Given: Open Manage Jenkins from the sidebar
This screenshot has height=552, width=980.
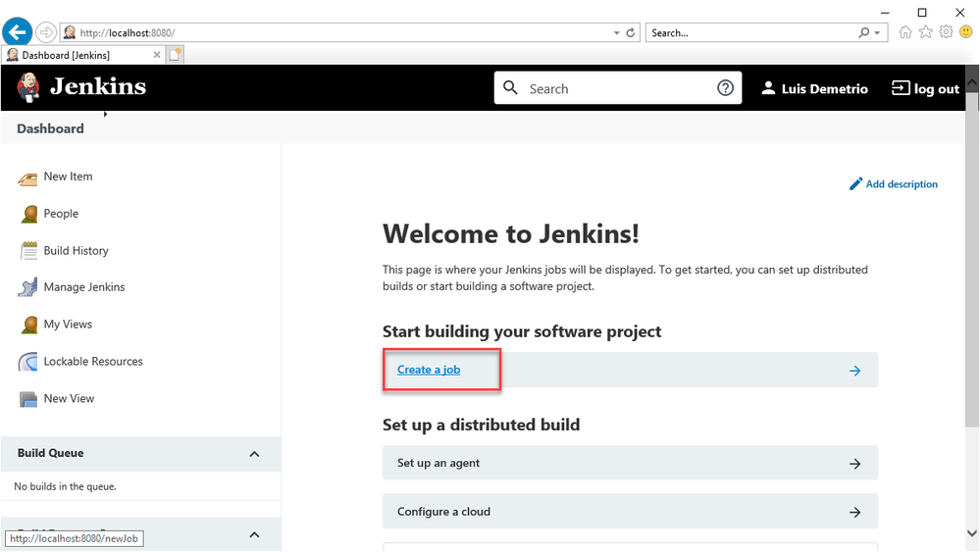Looking at the screenshot, I should click(84, 287).
